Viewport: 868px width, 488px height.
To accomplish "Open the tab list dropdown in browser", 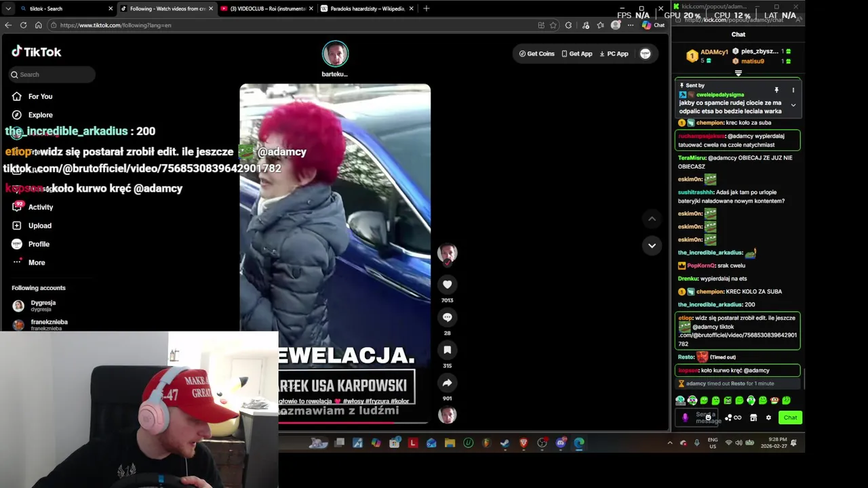I will tap(8, 8).
